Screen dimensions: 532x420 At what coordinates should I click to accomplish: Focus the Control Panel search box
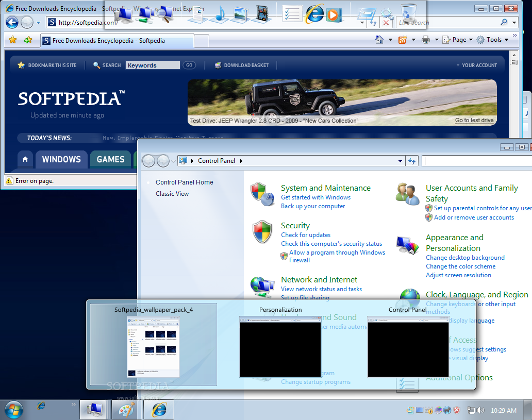(x=476, y=161)
